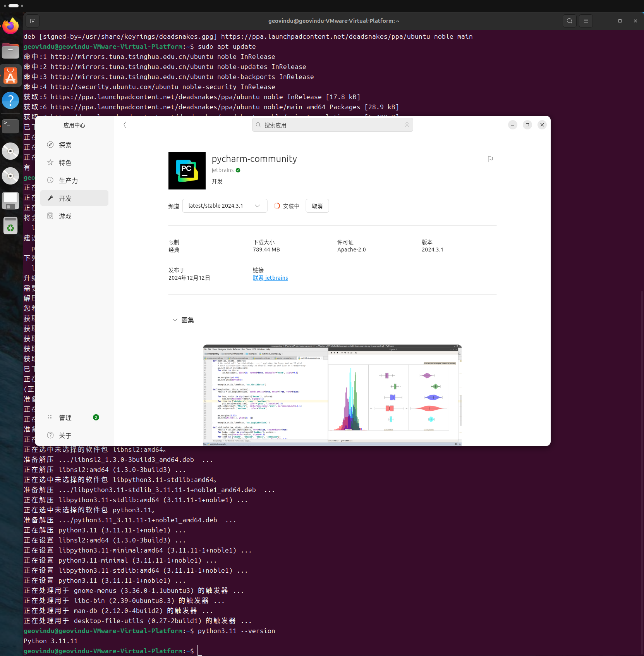Click the jetbrains verified publisher badge
This screenshot has width=644, height=656.
(238, 170)
